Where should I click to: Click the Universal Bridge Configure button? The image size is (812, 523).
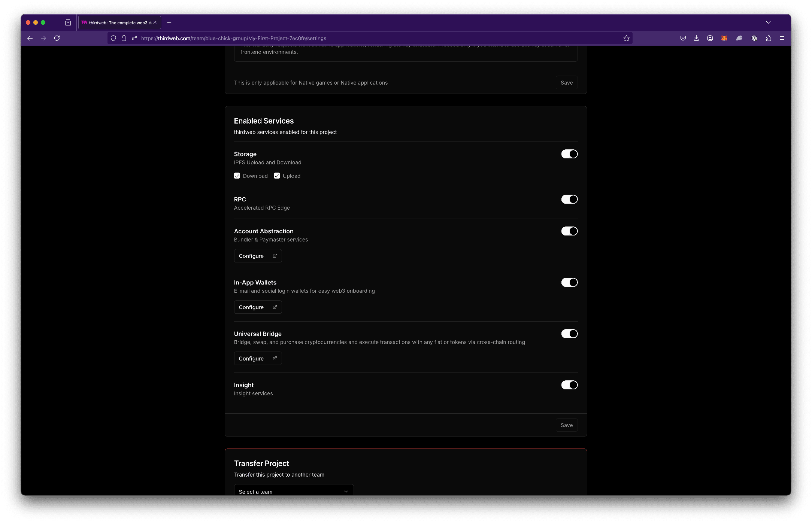coord(258,359)
